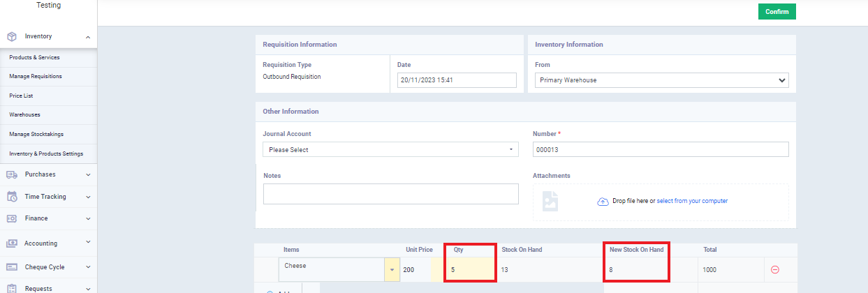868x293 pixels.
Task: Click the cloud upload attachment icon
Action: click(603, 201)
